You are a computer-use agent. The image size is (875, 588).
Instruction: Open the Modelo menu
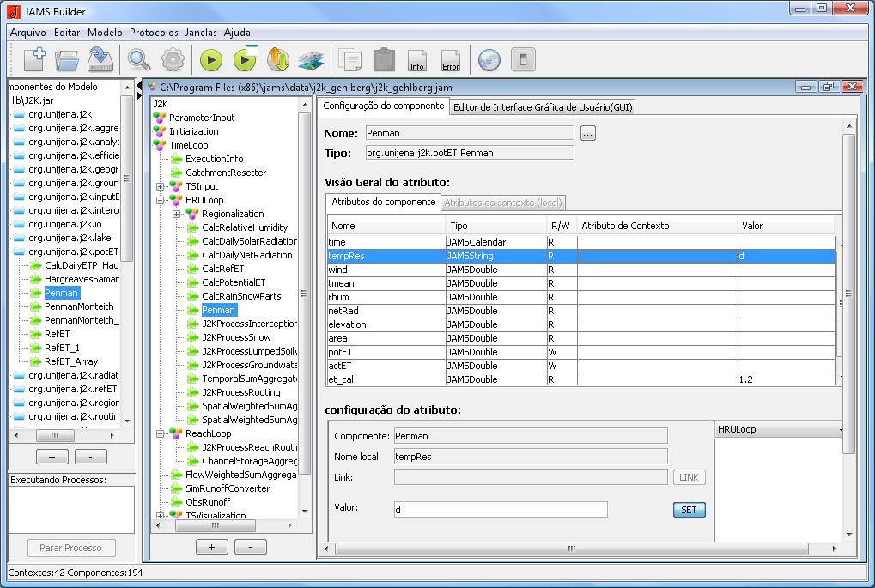[105, 33]
